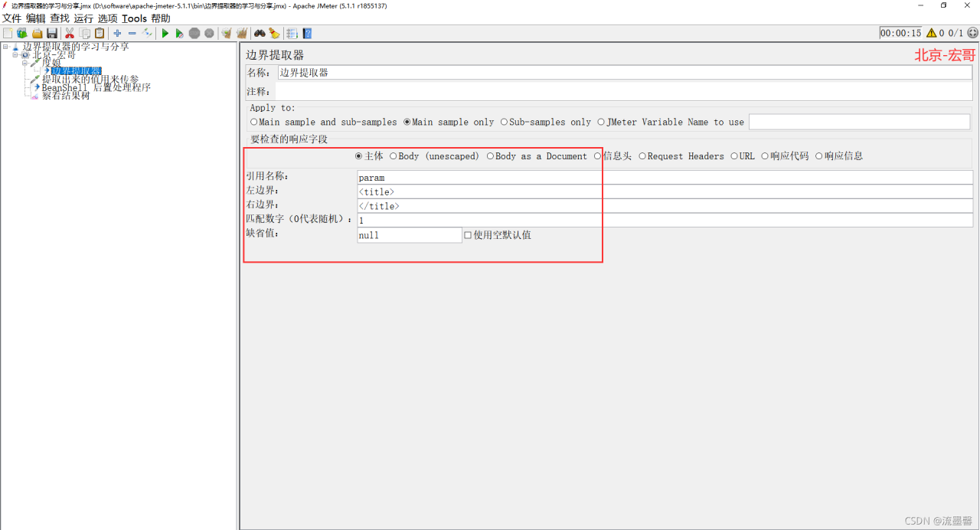Click the JMeter Variable Name text field
The image size is (980, 530).
click(859, 122)
